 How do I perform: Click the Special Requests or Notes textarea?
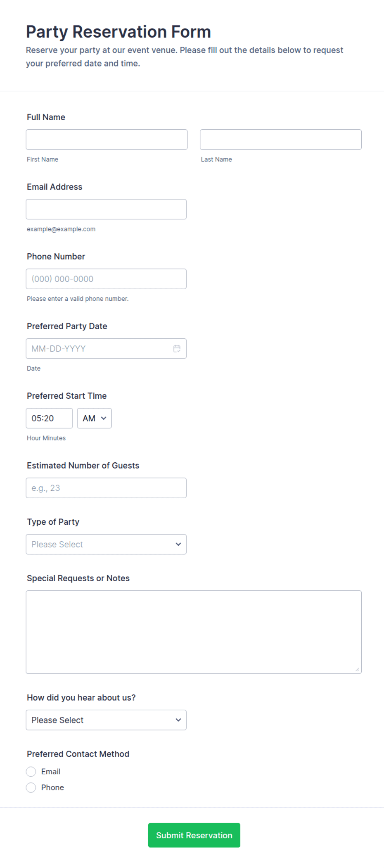[194, 632]
